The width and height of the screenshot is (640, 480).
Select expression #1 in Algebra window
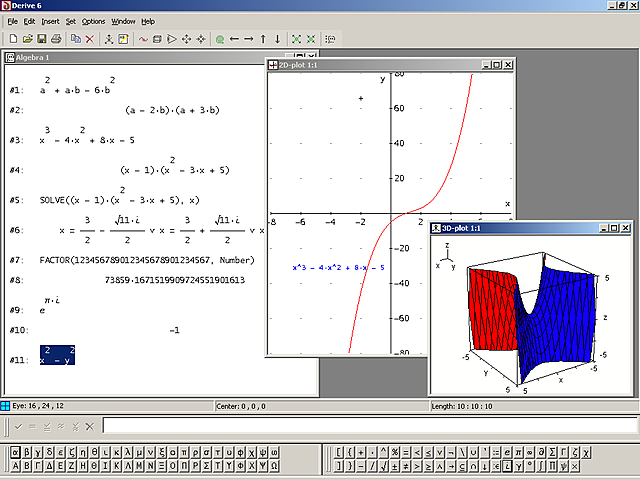(x=78, y=87)
